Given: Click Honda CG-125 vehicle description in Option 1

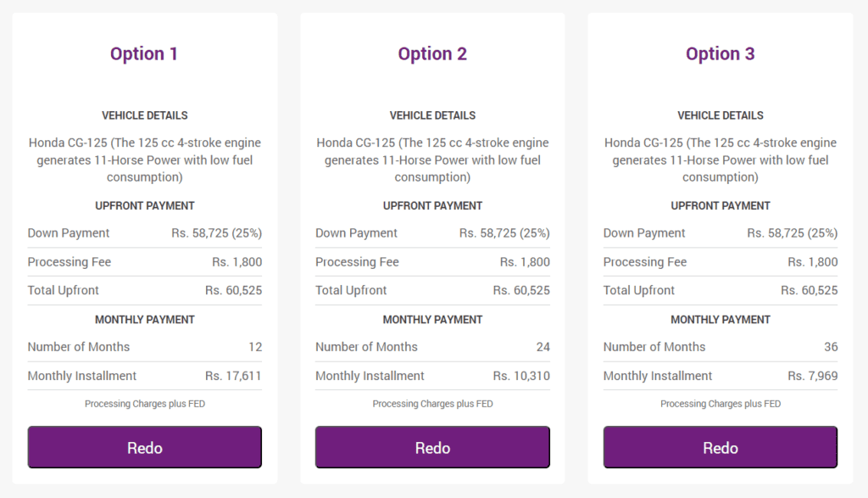Looking at the screenshot, I should (144, 159).
